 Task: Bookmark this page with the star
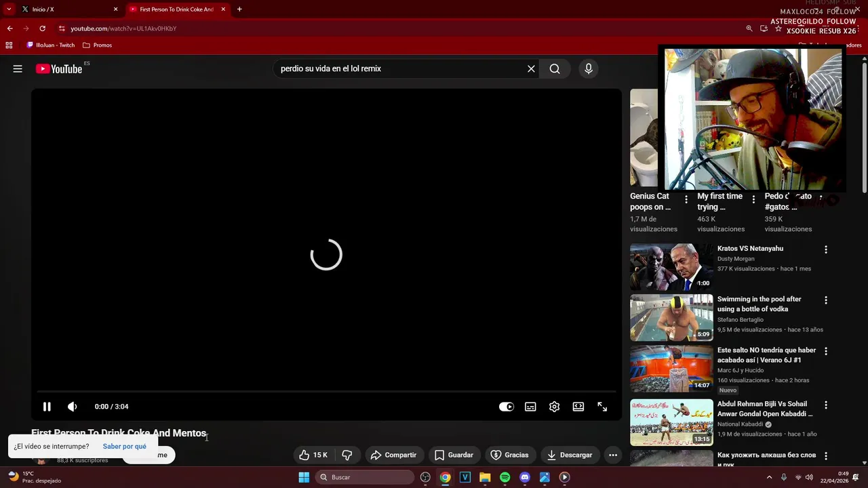click(778, 28)
